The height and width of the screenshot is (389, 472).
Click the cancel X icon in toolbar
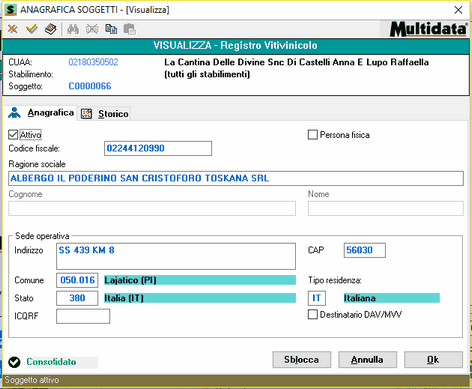coord(12,29)
